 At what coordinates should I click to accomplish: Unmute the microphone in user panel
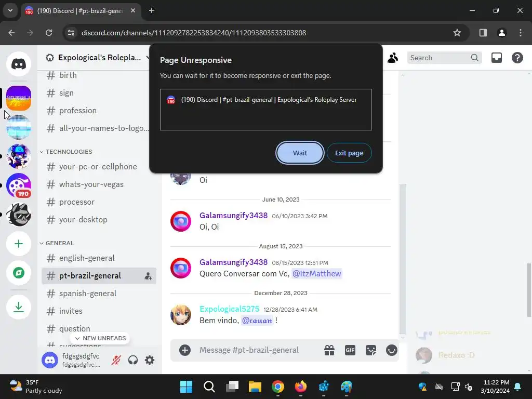click(116, 360)
